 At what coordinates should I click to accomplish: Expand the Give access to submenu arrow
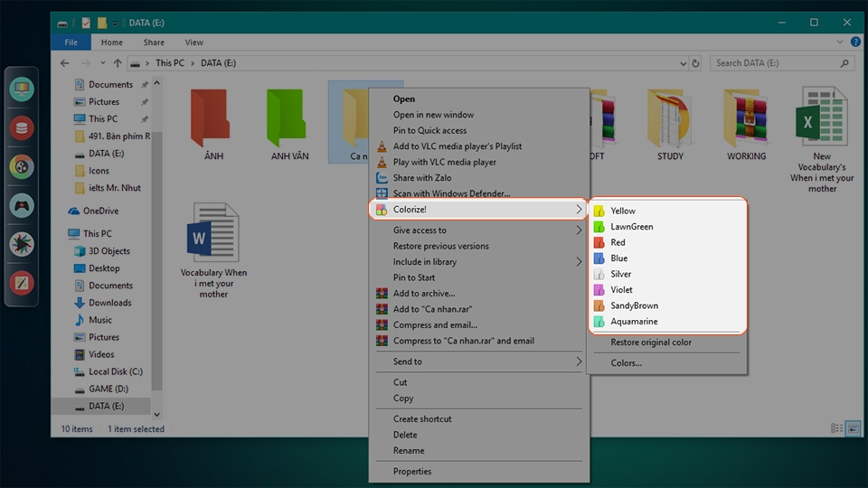579,230
